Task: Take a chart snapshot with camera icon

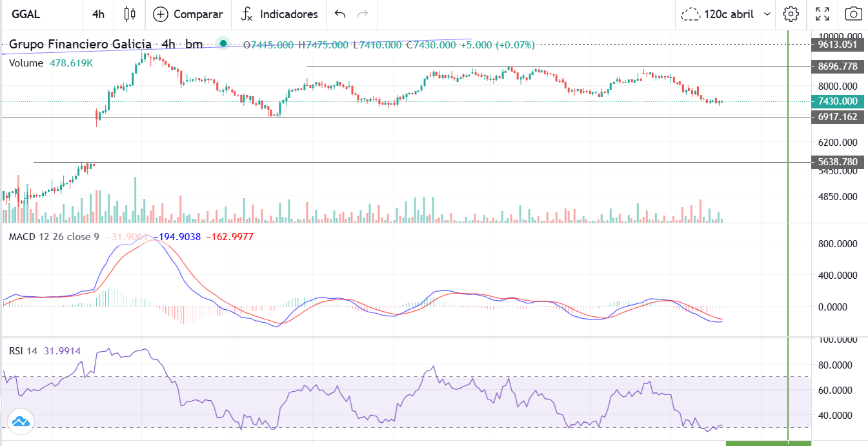Action: coord(853,14)
